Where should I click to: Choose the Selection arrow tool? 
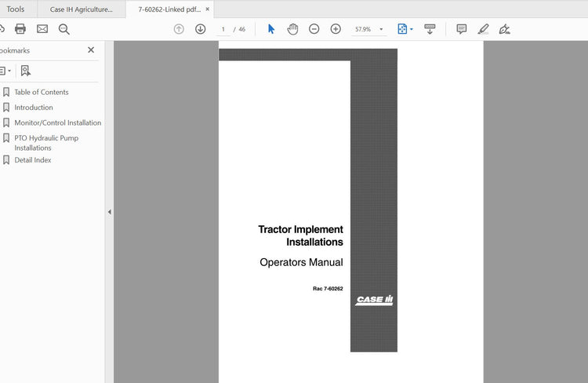pyautogui.click(x=271, y=29)
